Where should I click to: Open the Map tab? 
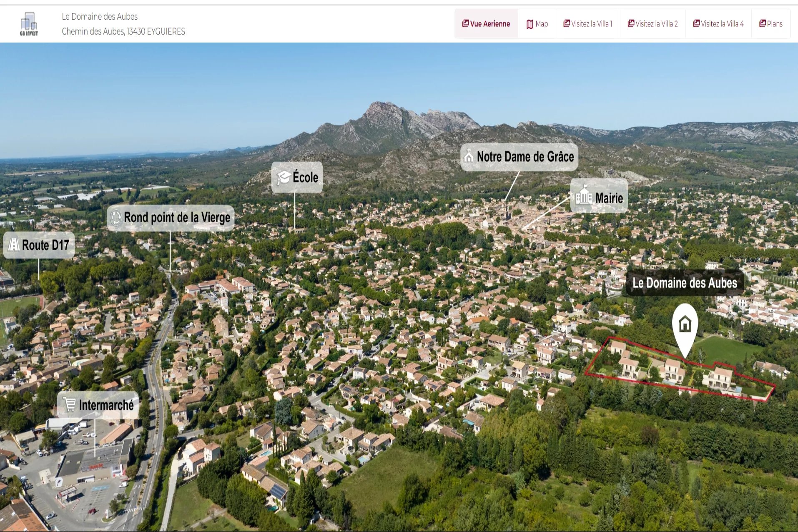(537, 24)
